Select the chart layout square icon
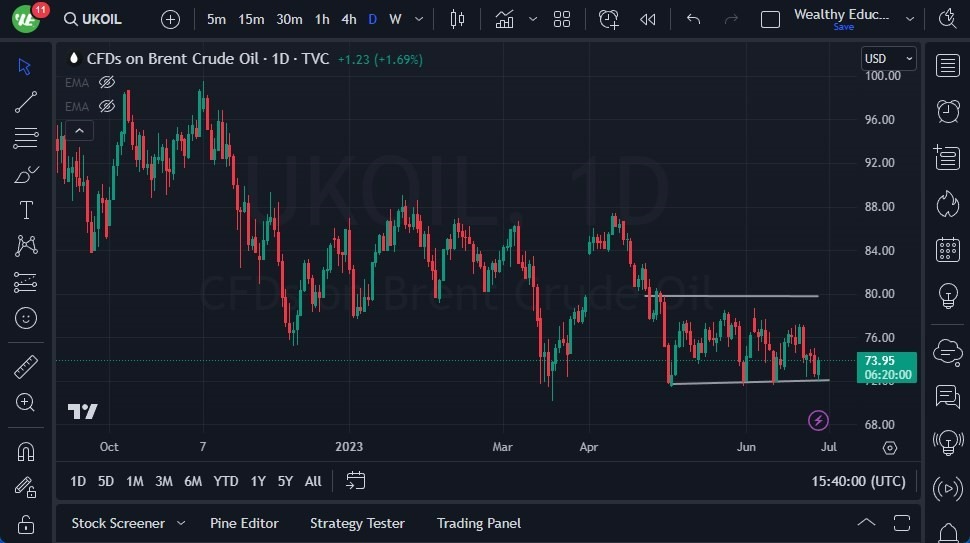This screenshot has width=970, height=543. pos(770,19)
